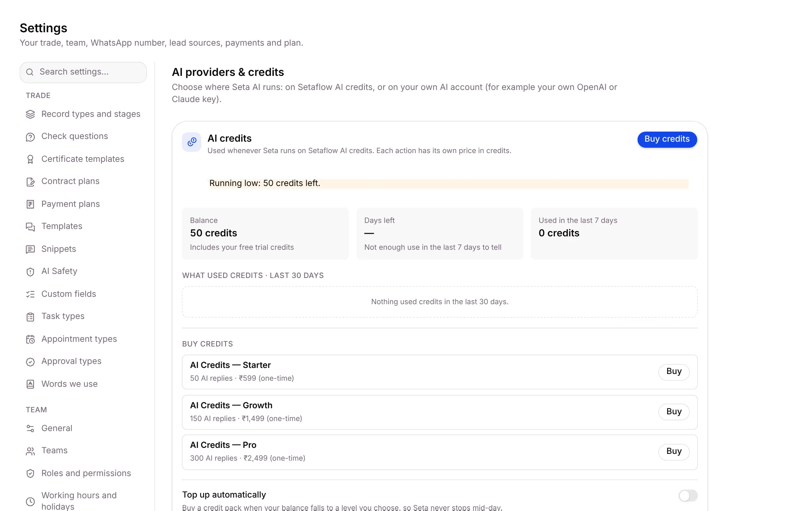Open Working hours and holidays
Screen dimensions: 812x511
pos(83,501)
